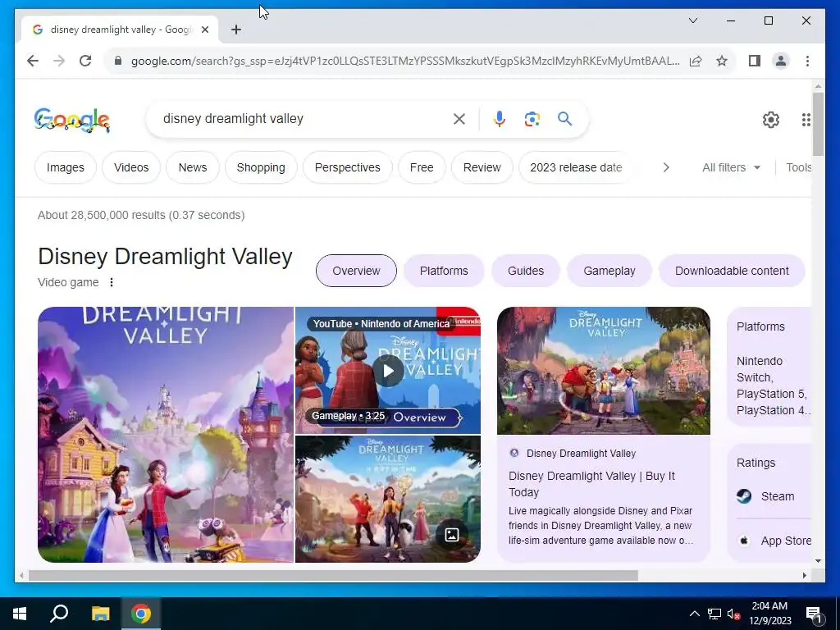Play the Nintendo of America gameplay video
This screenshot has width=840, height=630.
pyautogui.click(x=388, y=371)
